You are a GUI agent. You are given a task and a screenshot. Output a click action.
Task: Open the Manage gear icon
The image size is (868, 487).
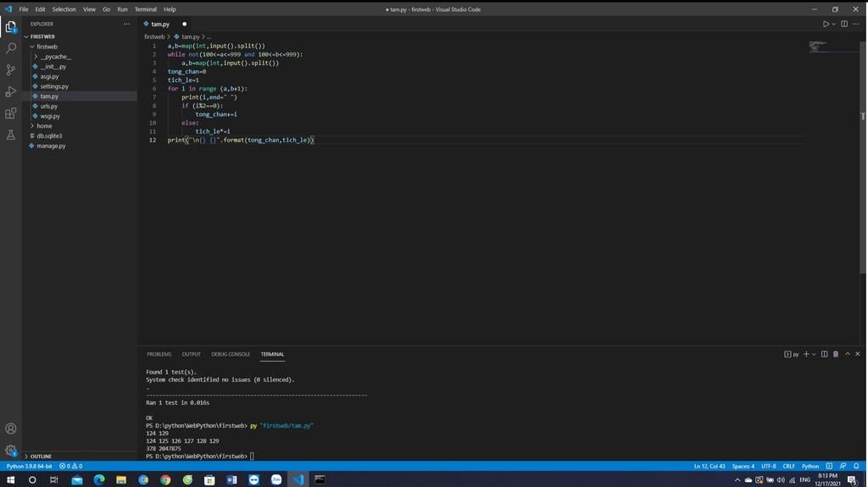click(10, 450)
